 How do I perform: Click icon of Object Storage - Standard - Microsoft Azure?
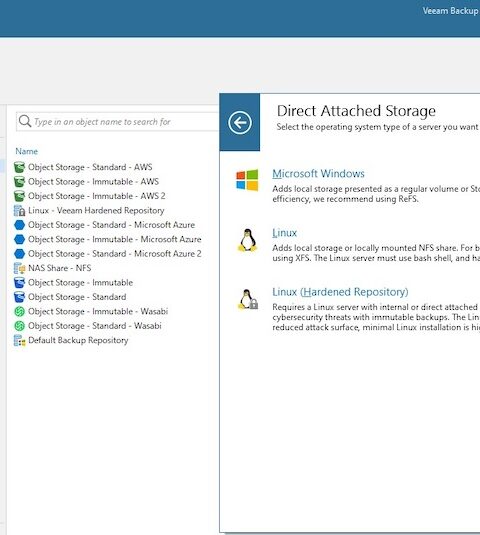tap(19, 225)
